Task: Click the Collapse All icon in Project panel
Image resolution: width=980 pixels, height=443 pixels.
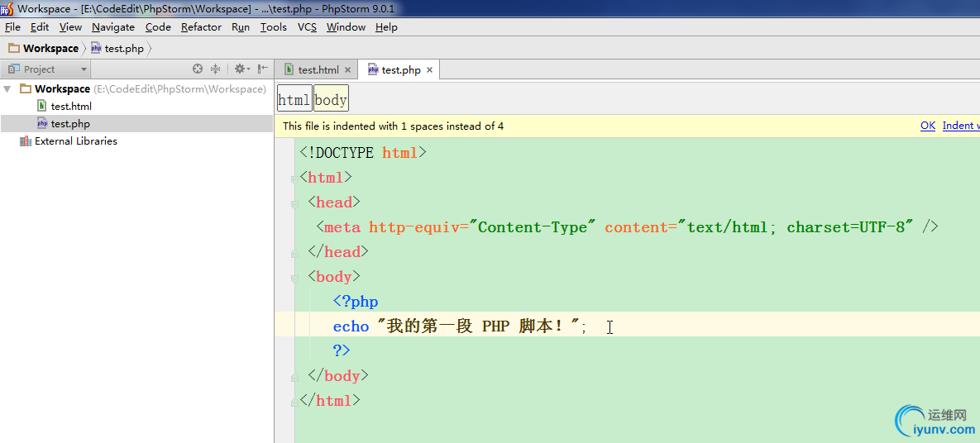Action: coord(216,69)
